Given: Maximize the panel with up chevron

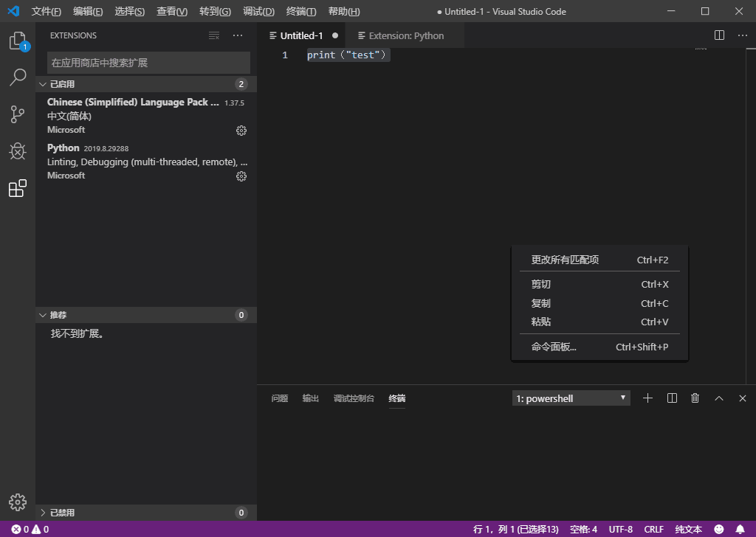Looking at the screenshot, I should pos(719,398).
